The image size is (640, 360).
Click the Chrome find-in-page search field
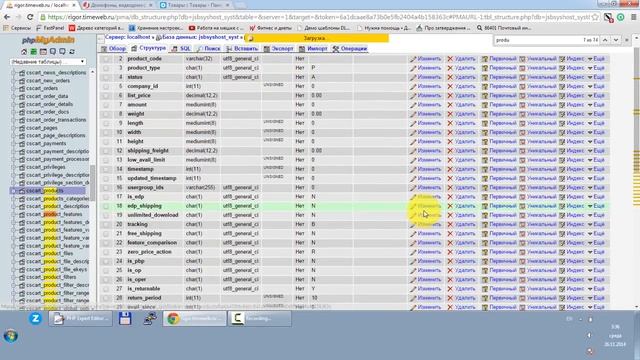tap(537, 40)
